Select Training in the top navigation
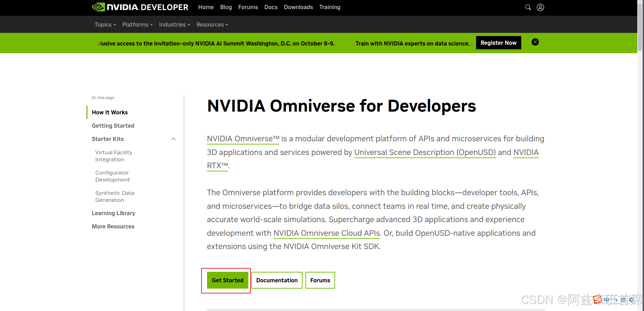Screen dimensions: 644x311 330,7
